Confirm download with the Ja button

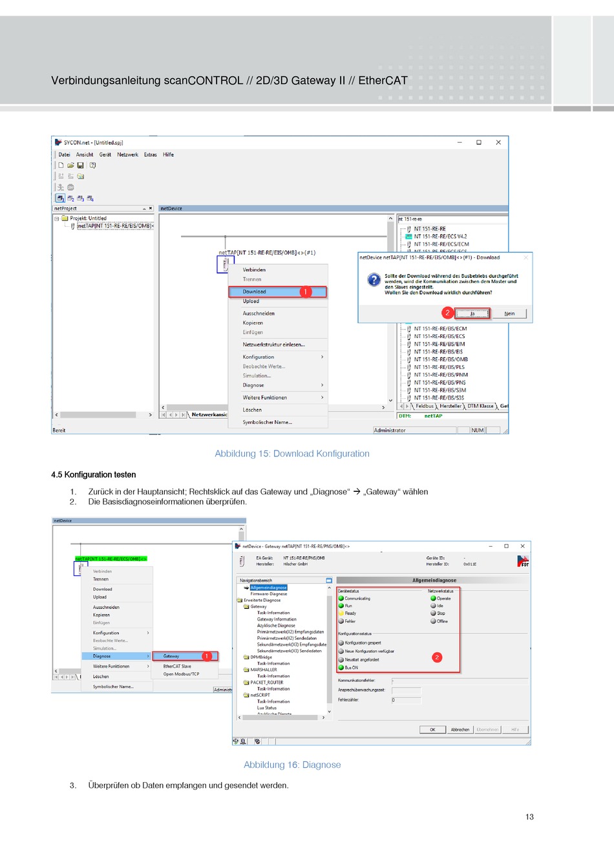(x=472, y=313)
